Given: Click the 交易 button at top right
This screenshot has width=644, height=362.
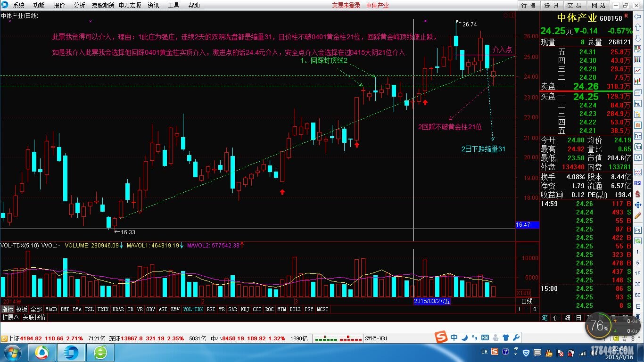Looking at the screenshot, I should (574, 5).
